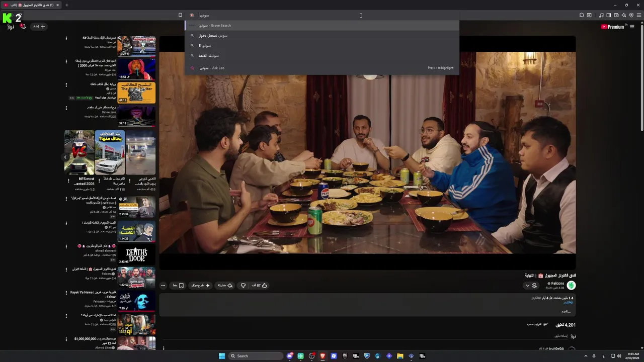Choose the Ask Leo suggestion
The width and height of the screenshot is (644, 362).
coord(322,68)
